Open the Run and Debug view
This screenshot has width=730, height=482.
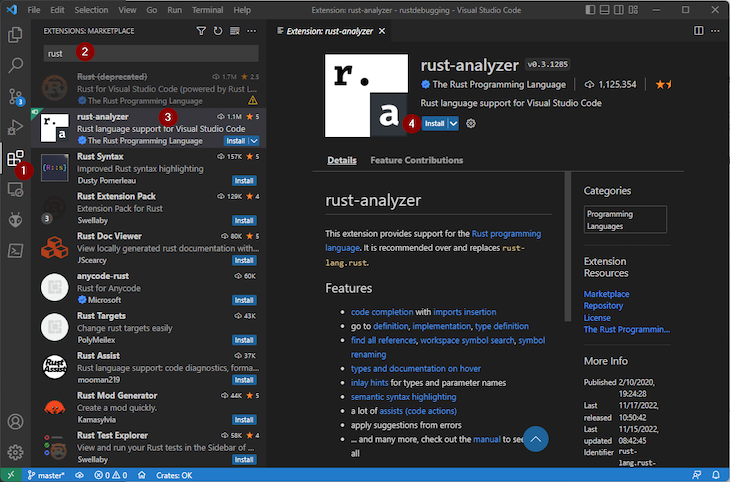15,127
